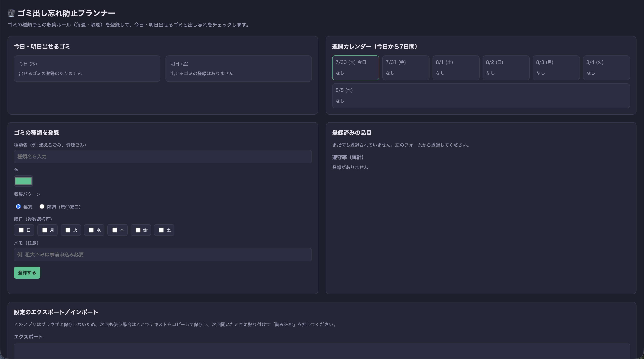Open the green color picker swatch
Viewport: 644px width, 359px height.
tap(23, 181)
